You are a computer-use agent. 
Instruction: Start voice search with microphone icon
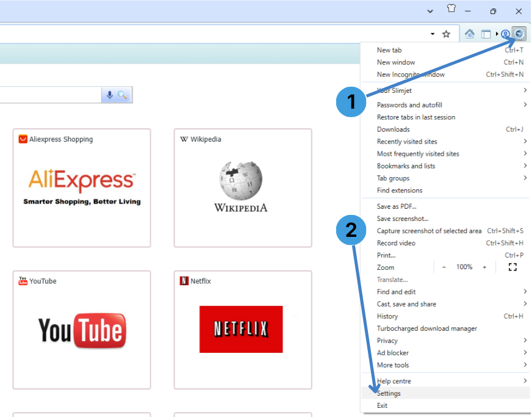point(110,95)
